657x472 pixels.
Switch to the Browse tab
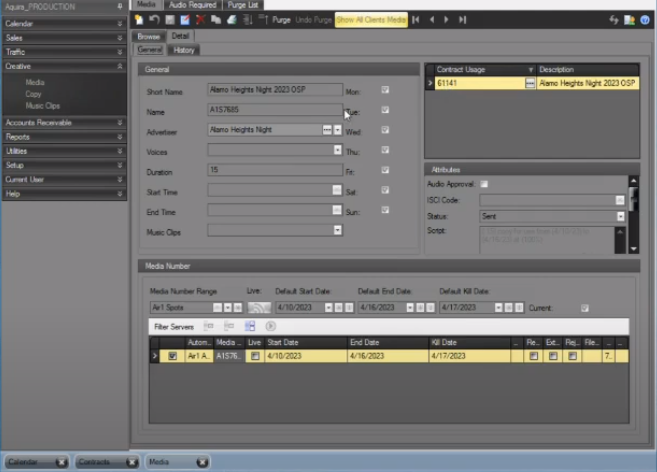(148, 36)
